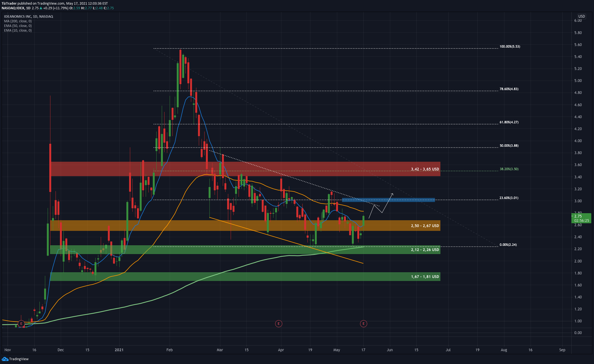Click the Jun label on time axis
Image resolution: width=594 pixels, height=364 pixels.
click(390, 350)
